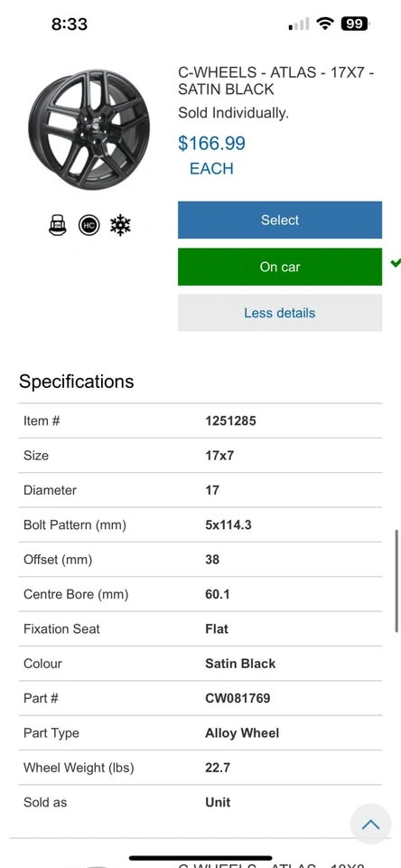Tap the C-WHEELS ATLAS 17X7 product title
This screenshot has width=401, height=868.
(276, 80)
